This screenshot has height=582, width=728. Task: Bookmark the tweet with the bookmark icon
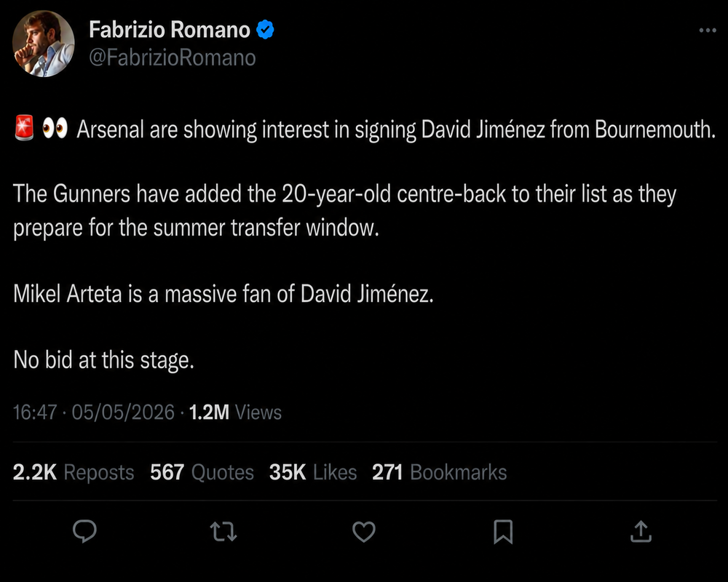coord(503,531)
